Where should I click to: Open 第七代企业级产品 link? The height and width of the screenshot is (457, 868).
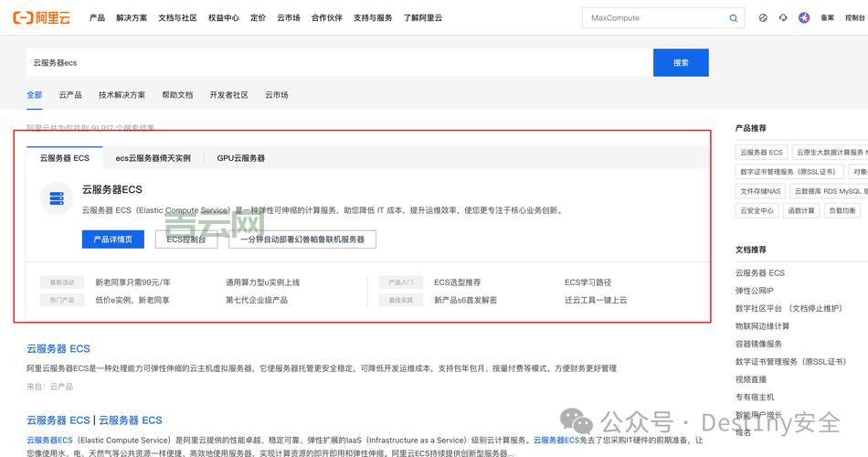point(257,300)
